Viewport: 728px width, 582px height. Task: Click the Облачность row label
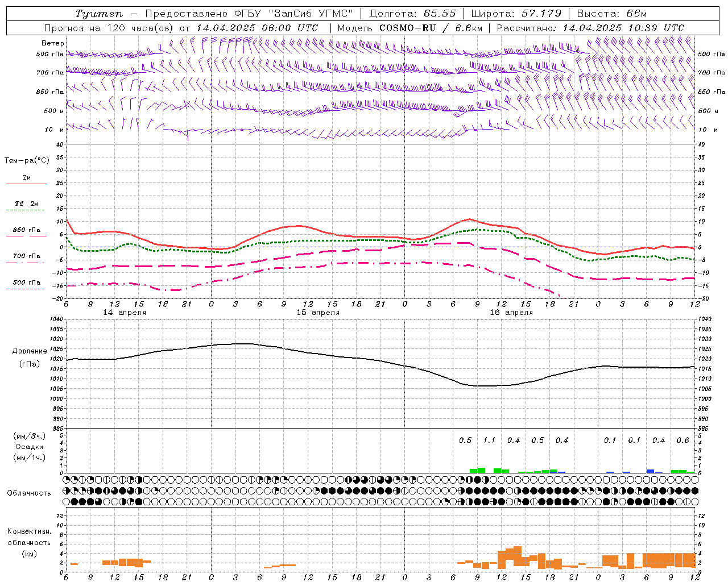click(29, 493)
